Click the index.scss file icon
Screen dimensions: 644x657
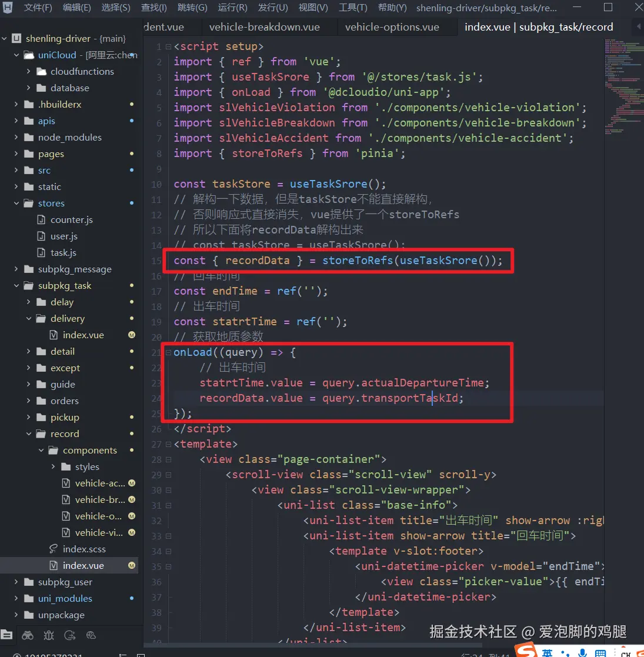53,549
